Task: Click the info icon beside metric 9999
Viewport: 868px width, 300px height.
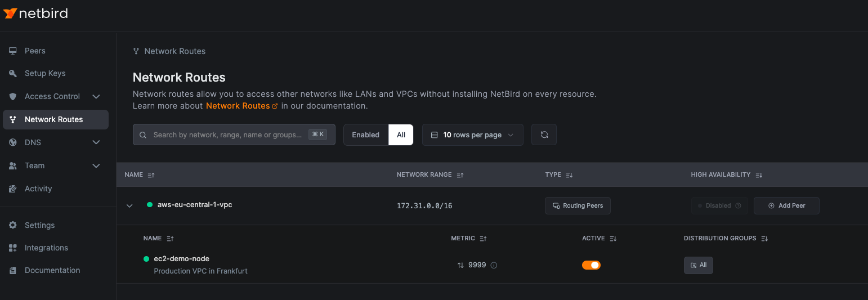Action: point(494,266)
